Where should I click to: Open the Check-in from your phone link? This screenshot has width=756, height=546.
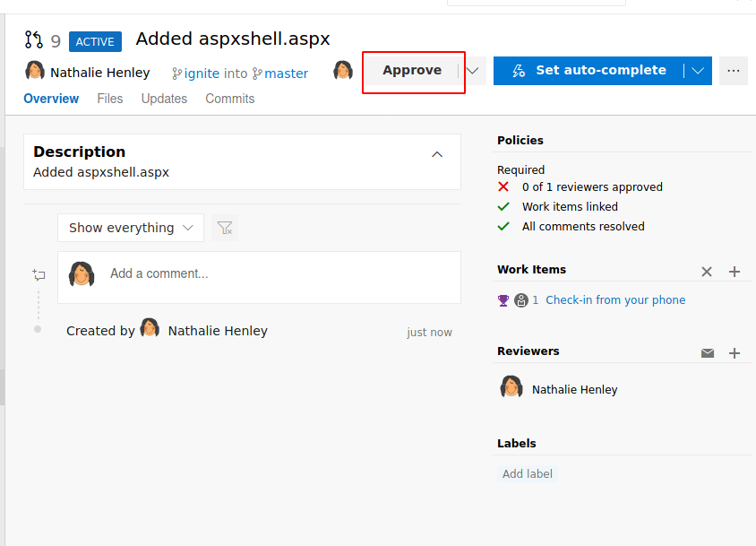(x=615, y=300)
